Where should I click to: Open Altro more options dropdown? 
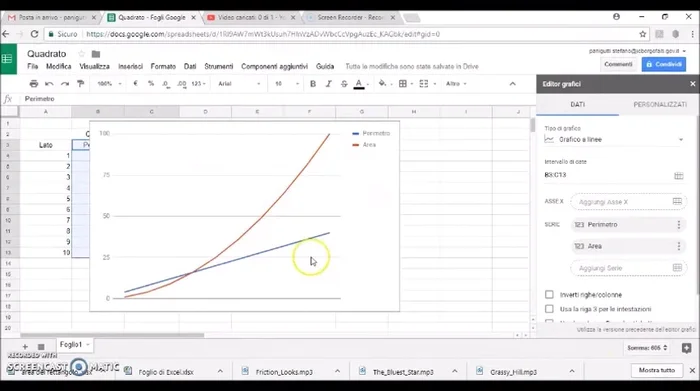[x=456, y=83]
